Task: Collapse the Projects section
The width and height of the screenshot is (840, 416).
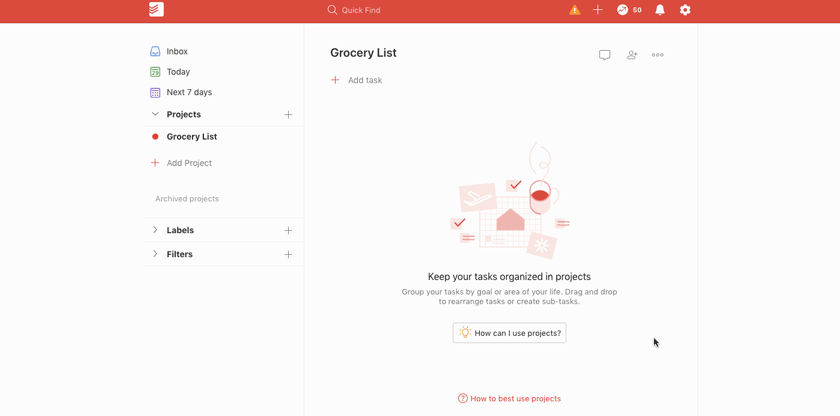Action: click(x=155, y=114)
